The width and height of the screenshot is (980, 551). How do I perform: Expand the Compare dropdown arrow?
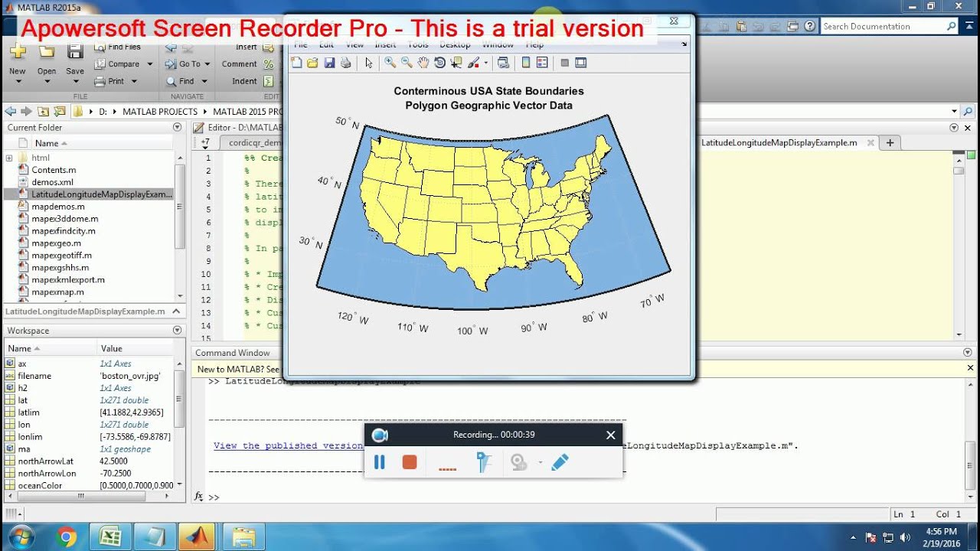tap(149, 64)
